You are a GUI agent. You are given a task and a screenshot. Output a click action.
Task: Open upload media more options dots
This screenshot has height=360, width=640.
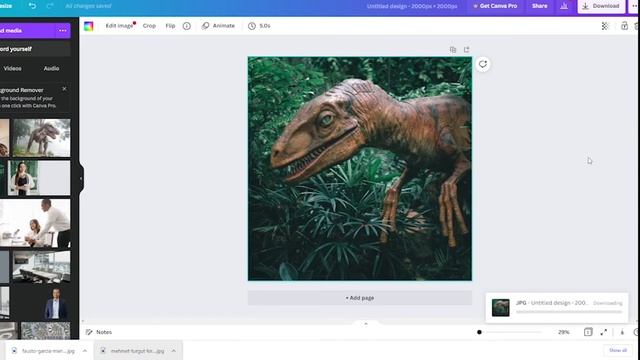(x=62, y=31)
